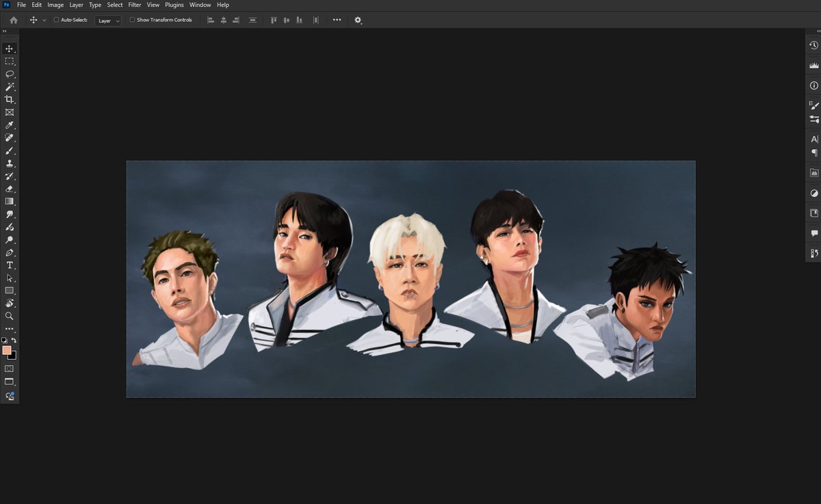Toggle Quick Mask mode

click(10, 369)
